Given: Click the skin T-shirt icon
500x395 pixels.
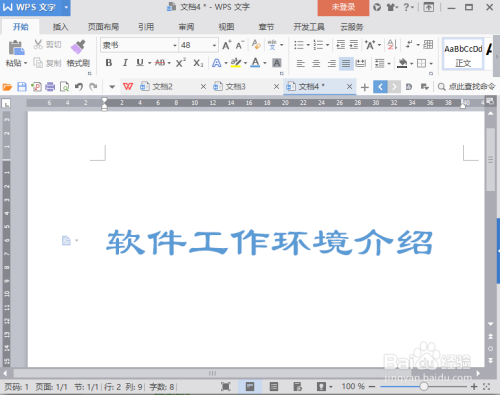Looking at the screenshot, I should coord(390,7).
